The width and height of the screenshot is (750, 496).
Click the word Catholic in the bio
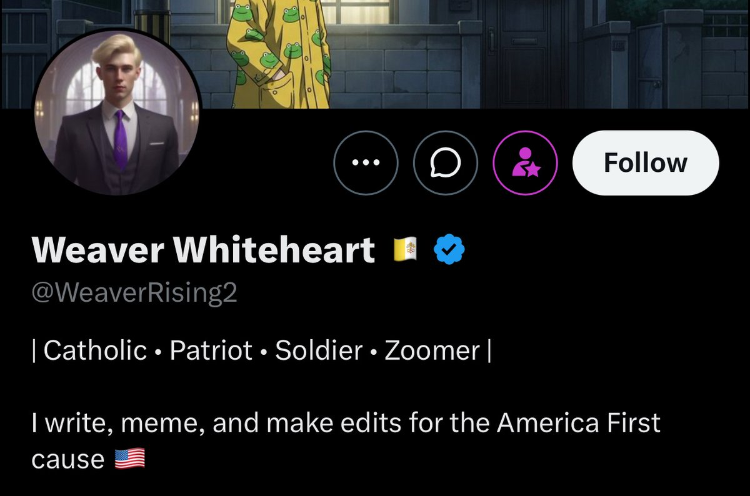tap(95, 351)
